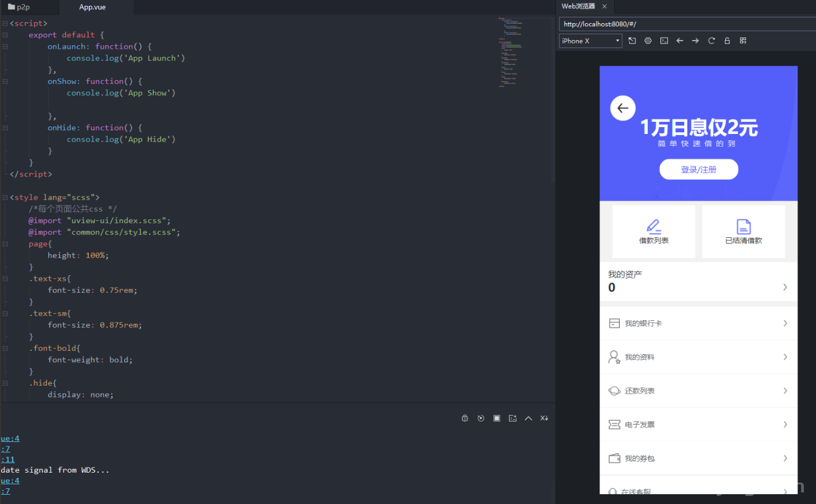Expand the onLaunch function code fold

click(x=5, y=46)
